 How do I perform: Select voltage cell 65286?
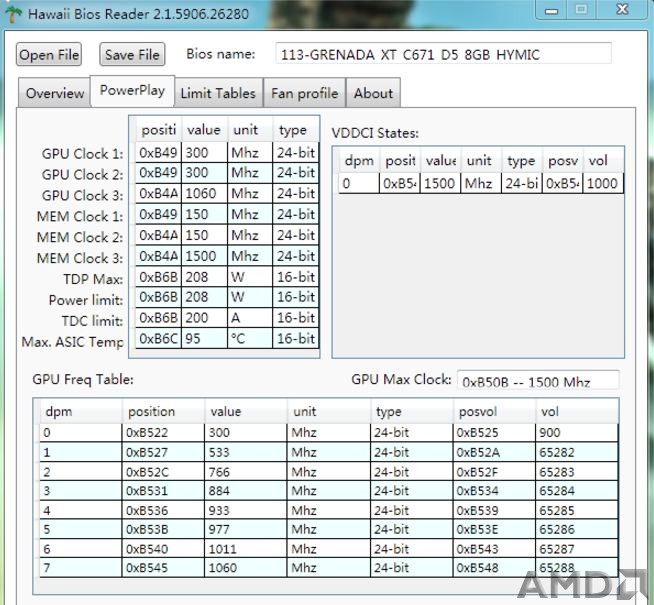point(576,530)
